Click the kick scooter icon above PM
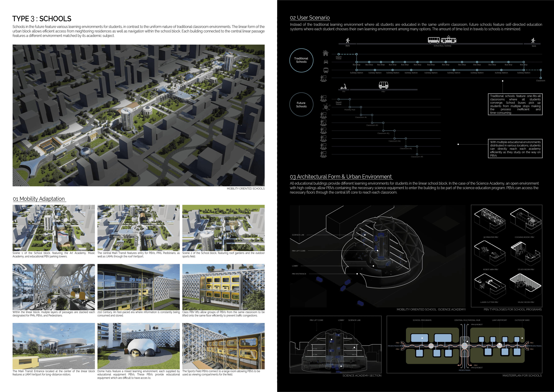 point(343,87)
